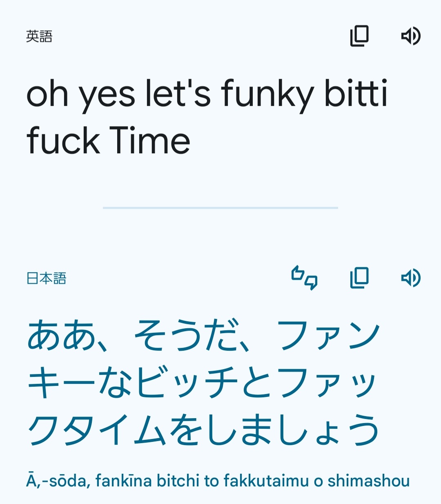Image resolution: width=441 pixels, height=504 pixels.
Task: Click the divider line between source and translation
Action: [220, 208]
